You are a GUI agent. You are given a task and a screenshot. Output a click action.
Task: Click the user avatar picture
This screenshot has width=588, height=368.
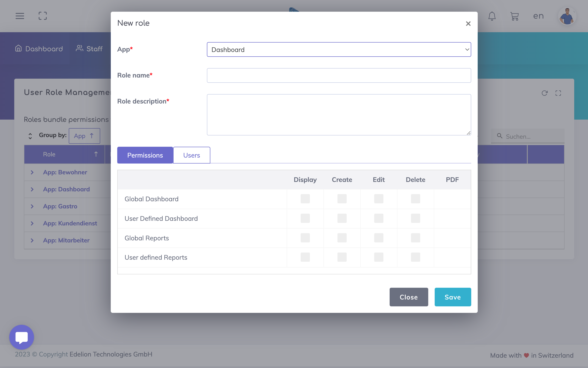(x=567, y=16)
